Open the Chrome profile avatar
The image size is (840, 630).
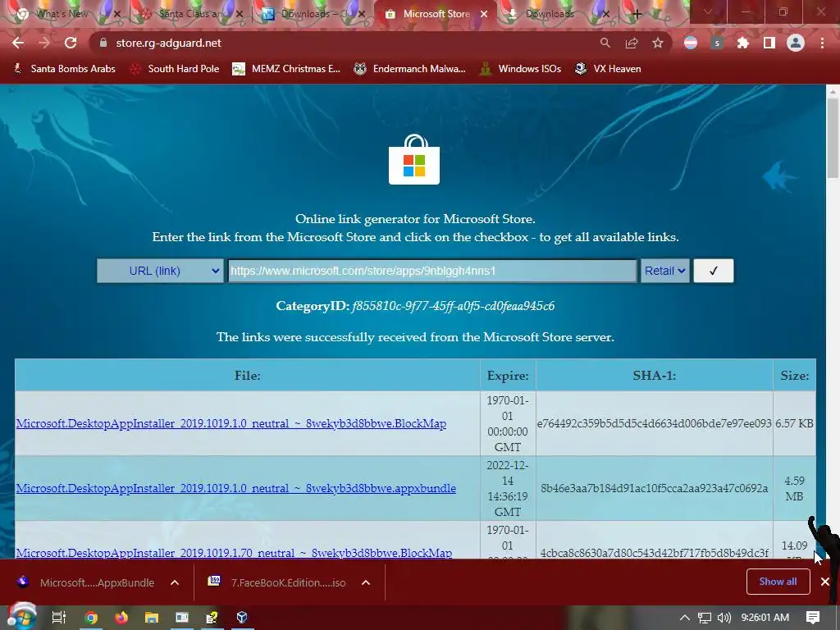pyautogui.click(x=796, y=43)
